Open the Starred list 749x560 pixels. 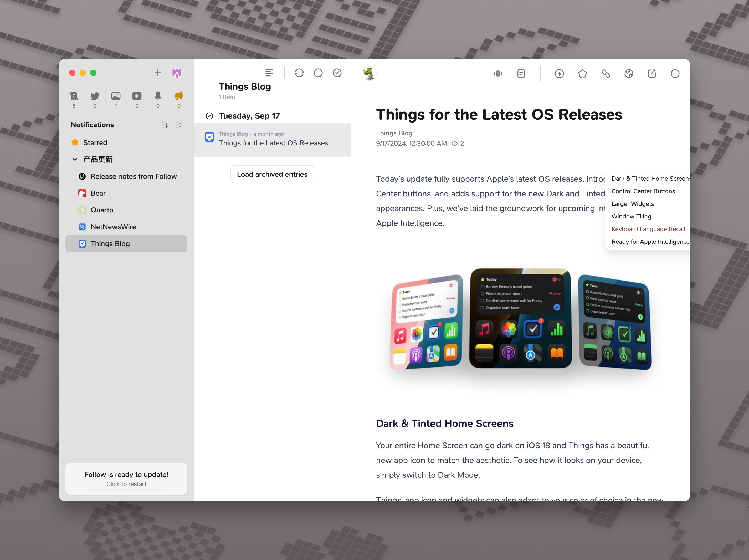click(x=126, y=142)
